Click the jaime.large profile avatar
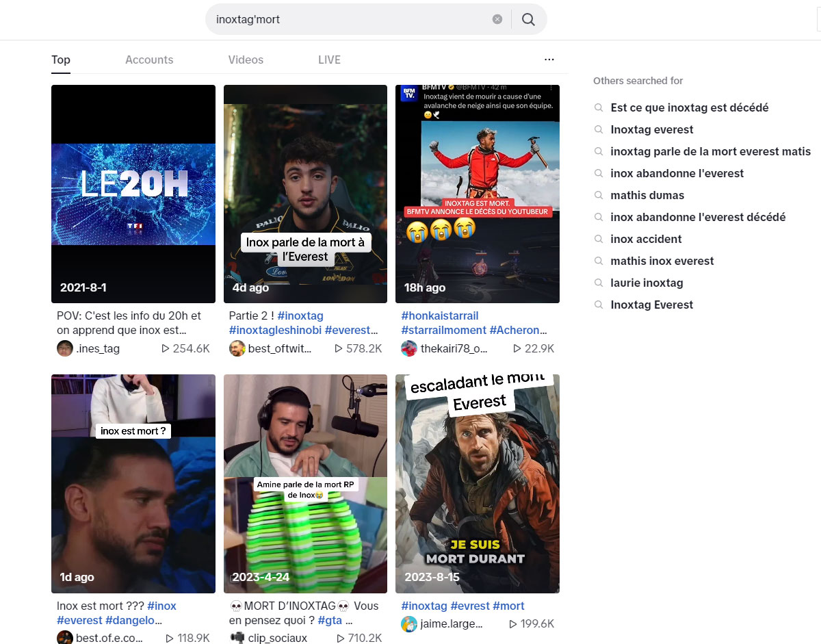 (x=409, y=623)
